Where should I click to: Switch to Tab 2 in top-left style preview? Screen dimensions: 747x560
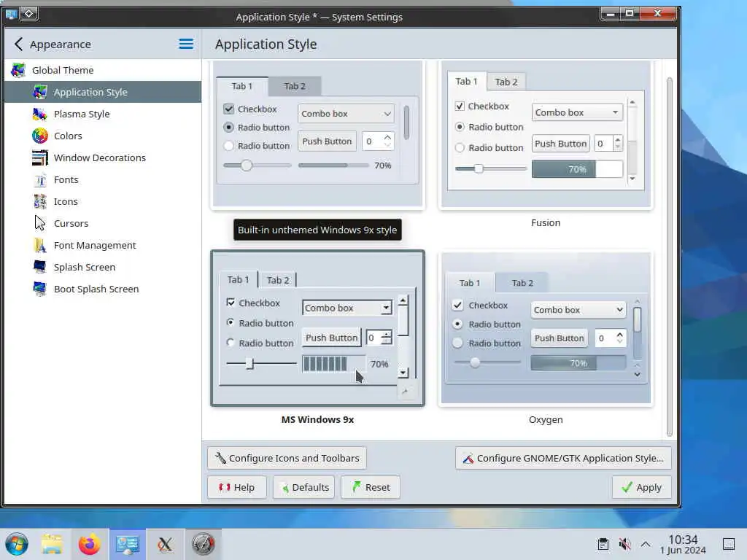pyautogui.click(x=295, y=86)
